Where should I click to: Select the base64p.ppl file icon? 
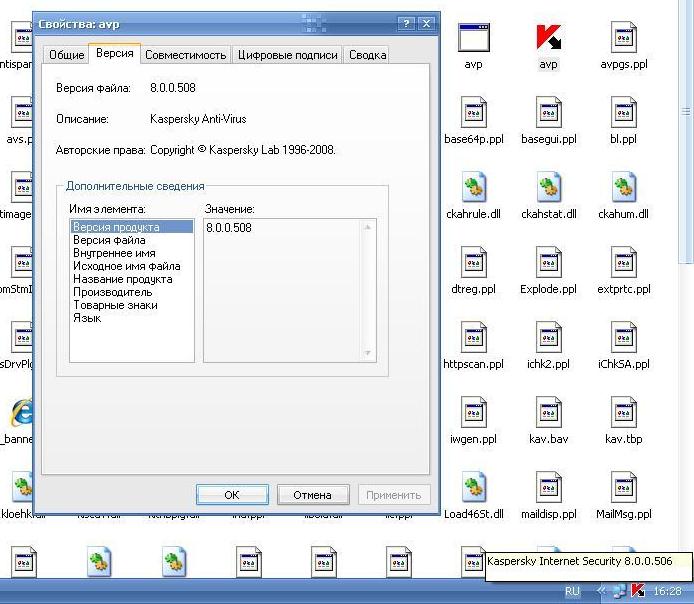[x=474, y=112]
